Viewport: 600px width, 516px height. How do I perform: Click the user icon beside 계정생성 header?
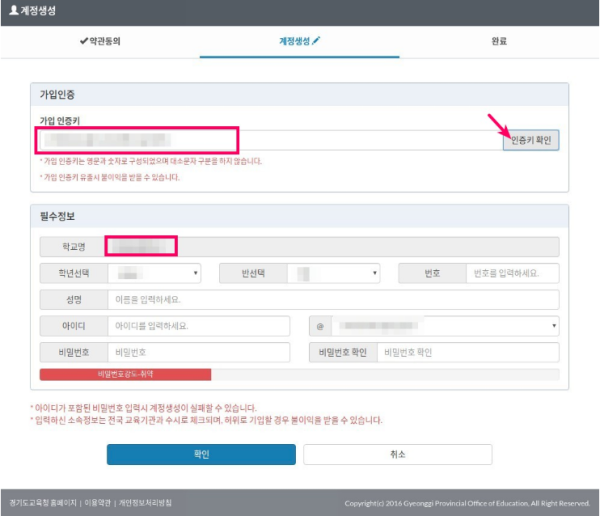click(x=12, y=12)
